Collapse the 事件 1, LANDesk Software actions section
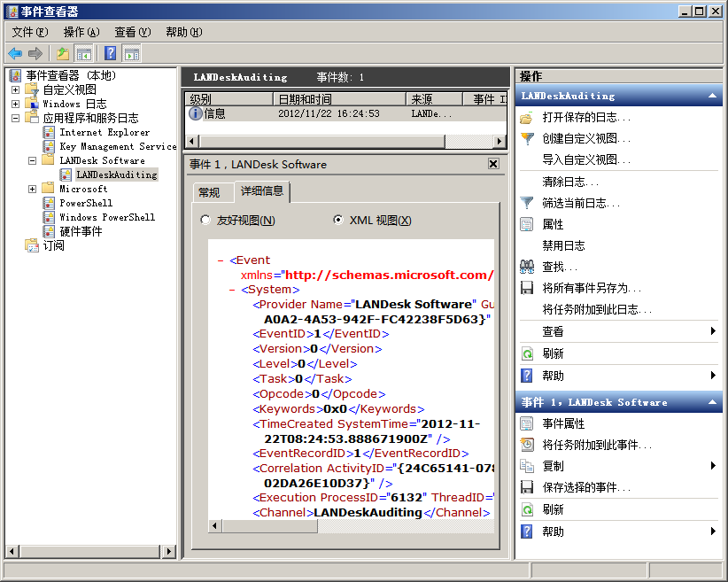 pos(712,402)
